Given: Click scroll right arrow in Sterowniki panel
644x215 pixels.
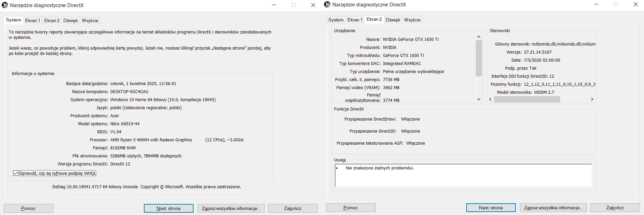Looking at the screenshot, I should (592, 99).
